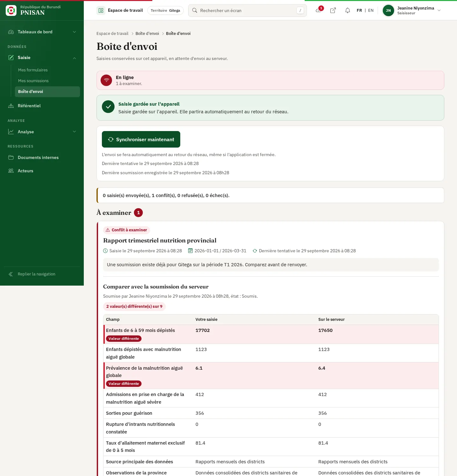Select Boîte d'envoi in the sidebar

point(47,91)
